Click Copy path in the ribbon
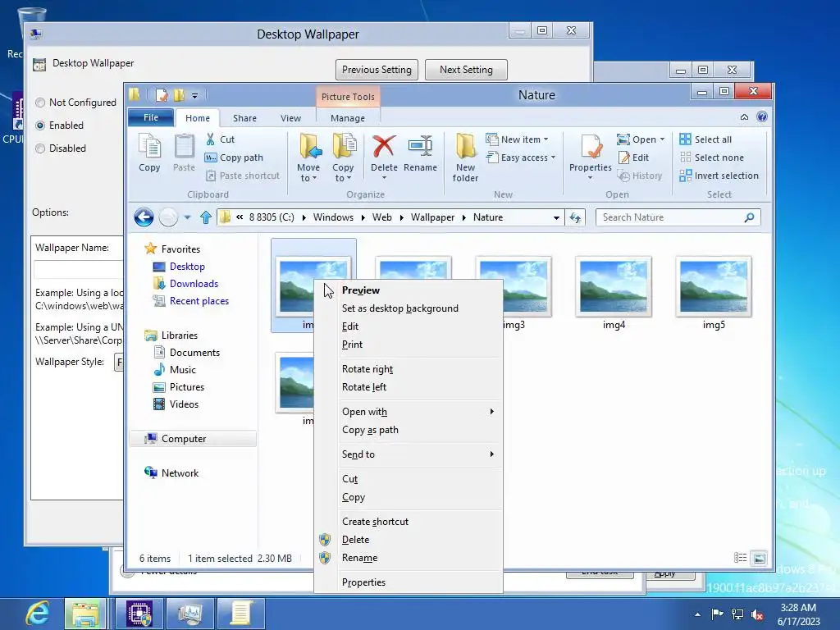Viewport: 840px width, 630px height. click(x=234, y=157)
